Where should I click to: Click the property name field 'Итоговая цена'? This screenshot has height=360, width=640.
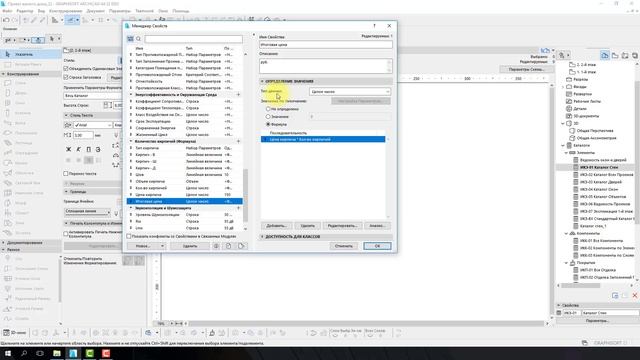pos(326,44)
